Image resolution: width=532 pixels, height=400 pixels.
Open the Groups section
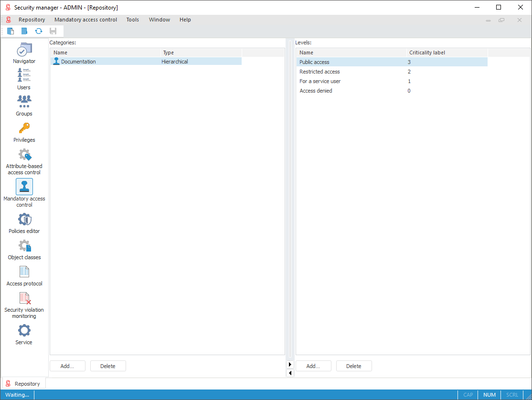coord(24,105)
